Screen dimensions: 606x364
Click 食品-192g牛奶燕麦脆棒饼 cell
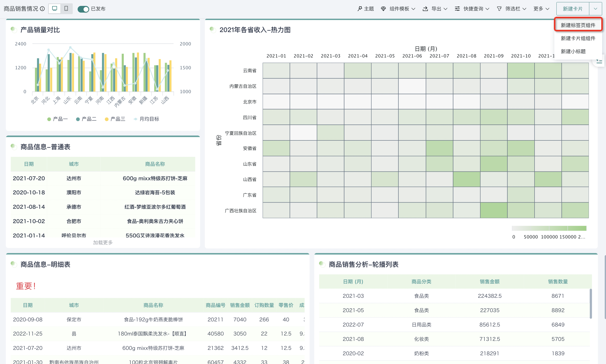point(153,320)
